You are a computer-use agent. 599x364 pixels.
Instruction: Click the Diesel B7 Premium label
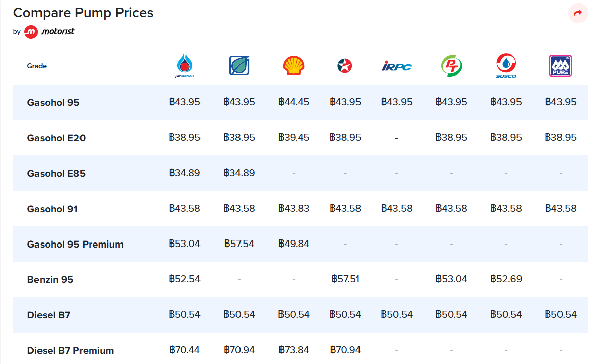[x=71, y=351]
